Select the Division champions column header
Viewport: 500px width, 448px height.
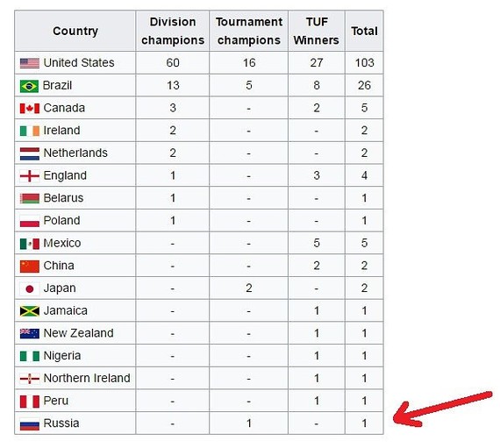[173, 31]
